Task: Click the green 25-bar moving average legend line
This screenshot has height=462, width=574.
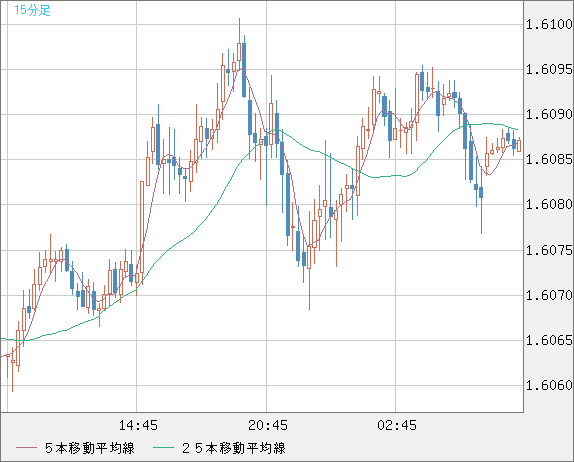Action: click(163, 448)
